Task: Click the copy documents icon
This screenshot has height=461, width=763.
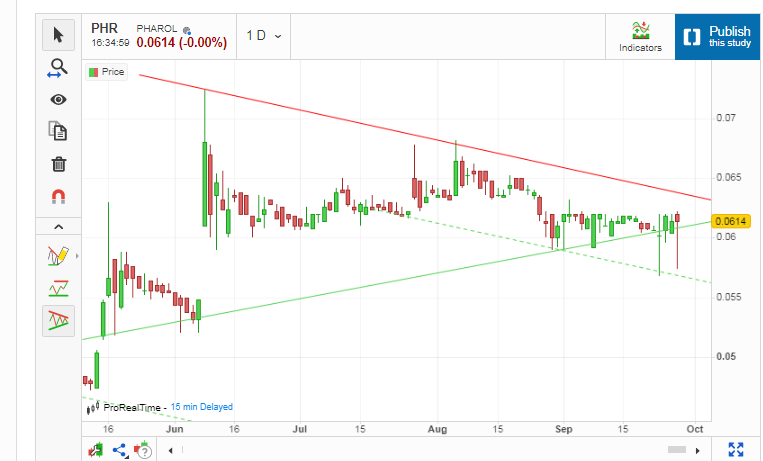Action: click(58, 131)
